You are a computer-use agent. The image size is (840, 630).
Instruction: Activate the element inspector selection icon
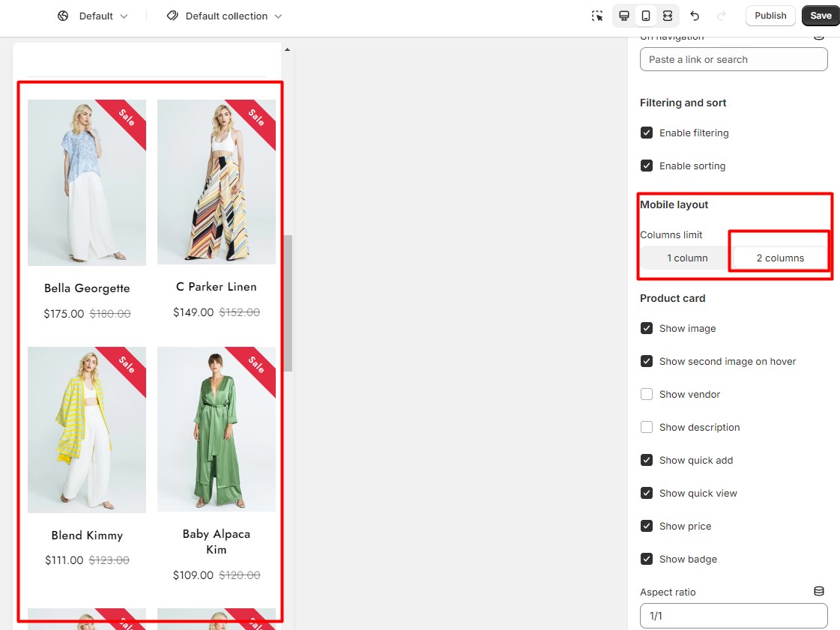click(x=596, y=16)
